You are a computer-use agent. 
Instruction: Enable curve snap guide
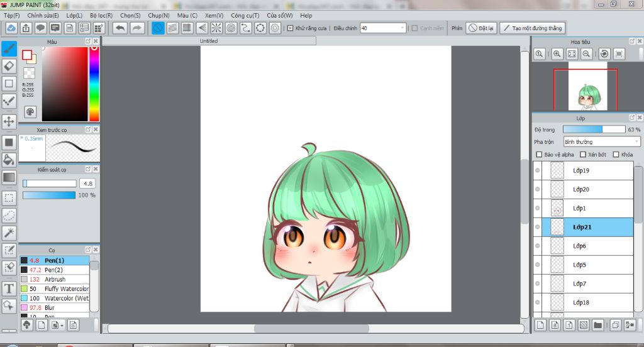[x=246, y=28]
